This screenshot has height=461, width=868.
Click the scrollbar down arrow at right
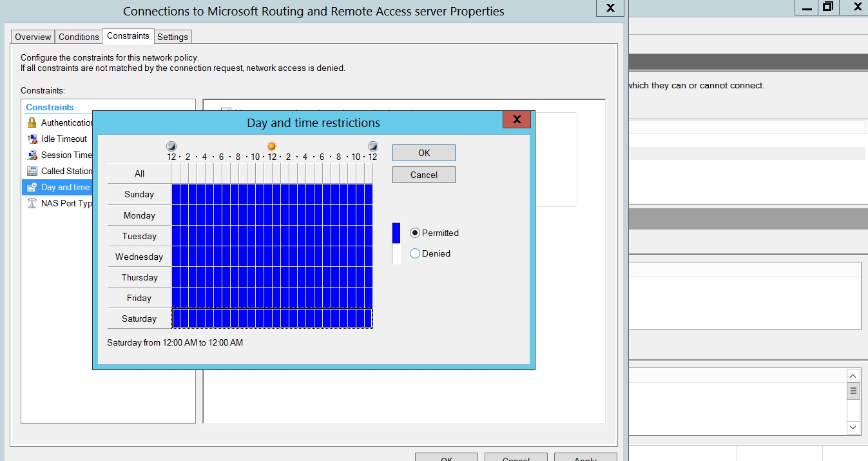(x=853, y=427)
